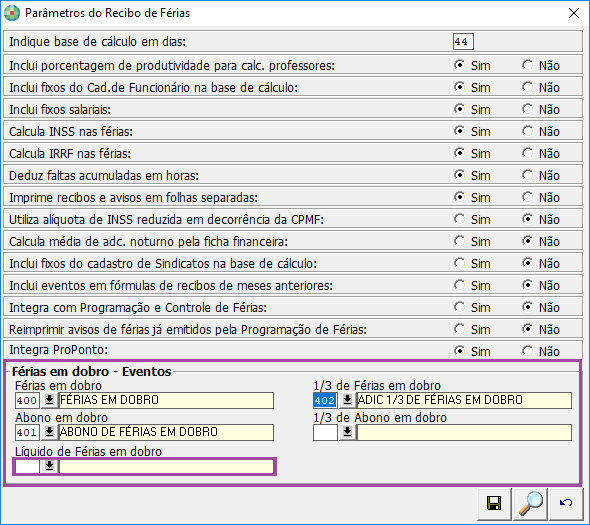Screen dimensions: 590x525
Task: Open lookup arrow for Líquido de Férias em dobro
Action: pyautogui.click(x=49, y=466)
